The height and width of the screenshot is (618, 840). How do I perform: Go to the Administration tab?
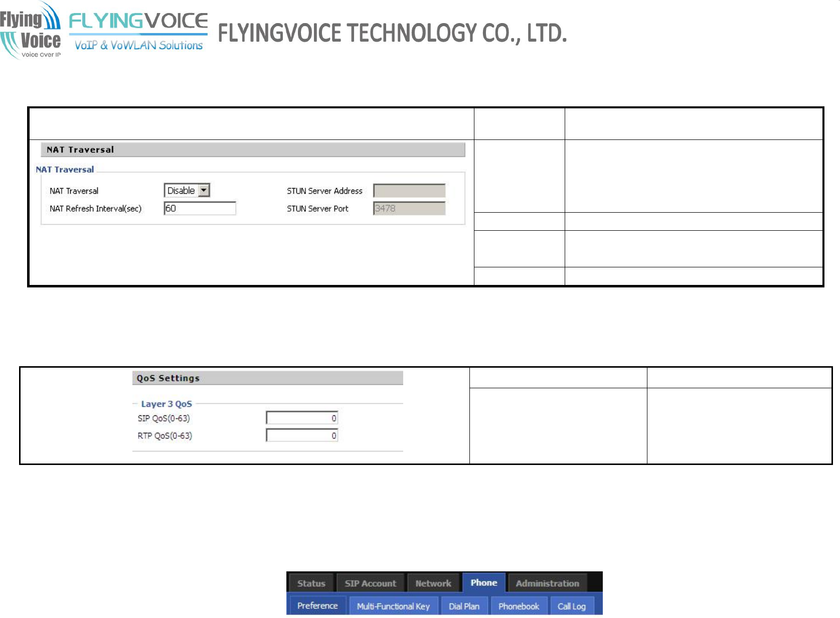[x=548, y=583]
